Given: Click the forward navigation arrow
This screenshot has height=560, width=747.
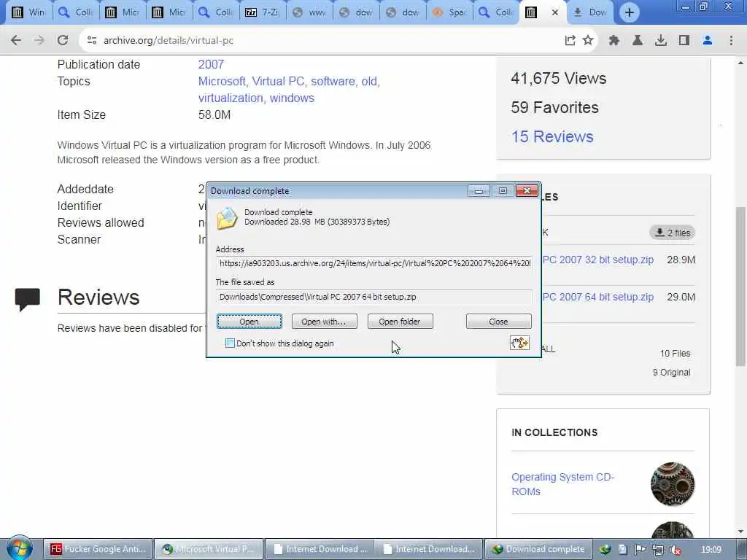Looking at the screenshot, I should [x=39, y=41].
